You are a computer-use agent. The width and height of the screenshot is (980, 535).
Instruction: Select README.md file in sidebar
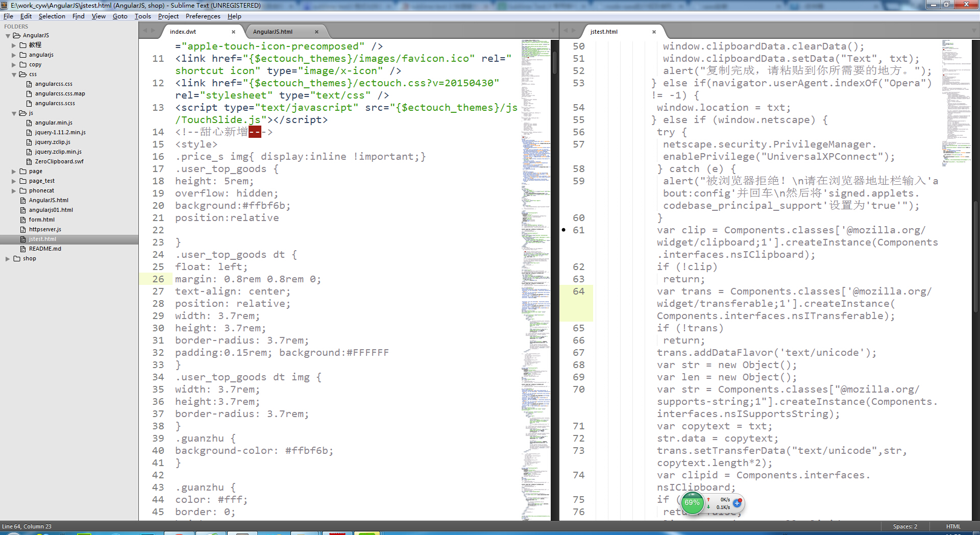[x=45, y=249]
